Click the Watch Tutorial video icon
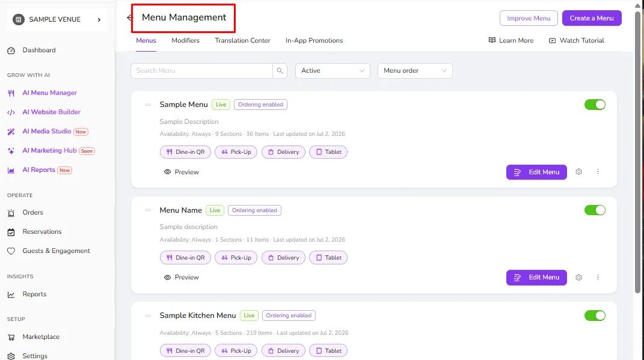Screen dimensions: 644x360 [553, 41]
